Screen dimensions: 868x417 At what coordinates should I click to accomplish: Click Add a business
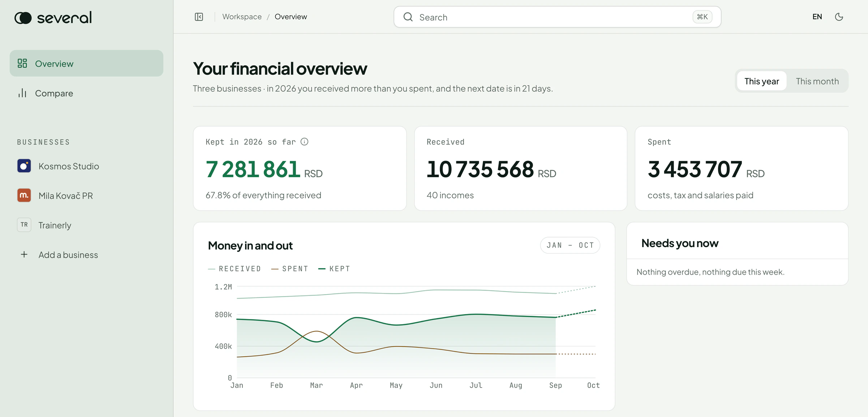86,254
